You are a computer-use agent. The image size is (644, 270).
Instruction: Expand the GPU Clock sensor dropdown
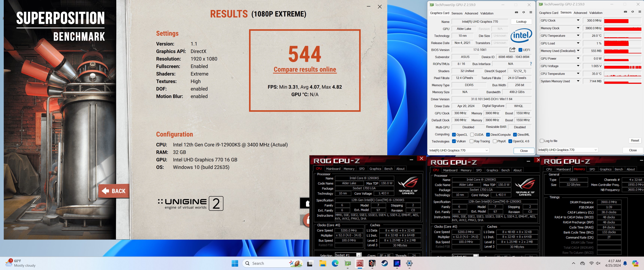(x=578, y=20)
